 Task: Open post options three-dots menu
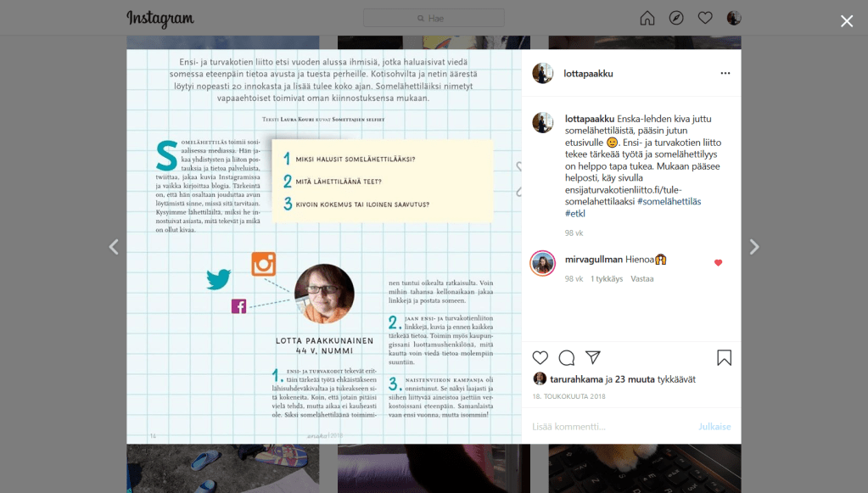pos(725,74)
